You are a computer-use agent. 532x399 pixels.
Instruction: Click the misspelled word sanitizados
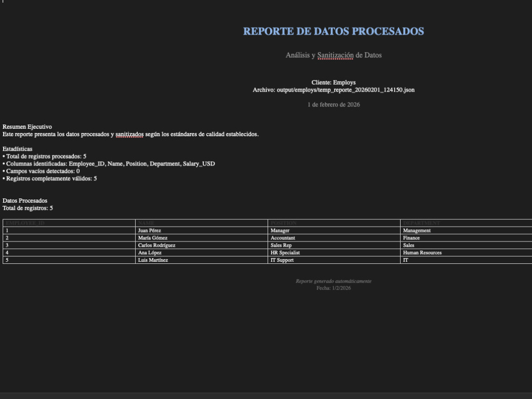[129, 135]
